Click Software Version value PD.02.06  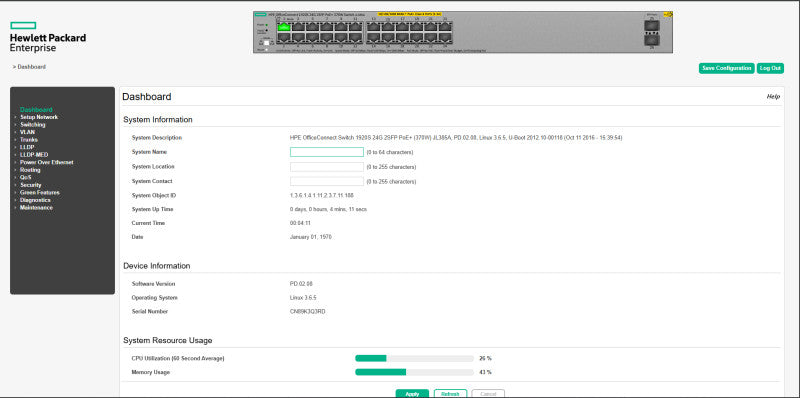(302, 284)
